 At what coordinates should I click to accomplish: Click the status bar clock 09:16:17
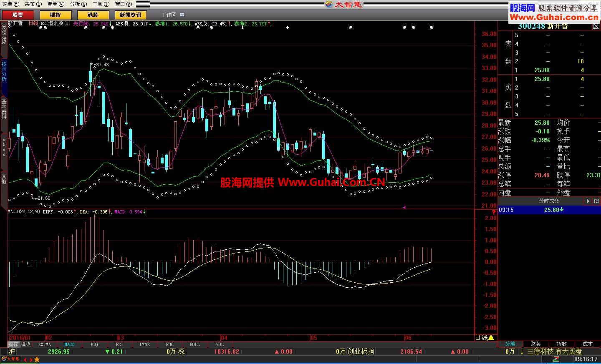click(x=586, y=359)
